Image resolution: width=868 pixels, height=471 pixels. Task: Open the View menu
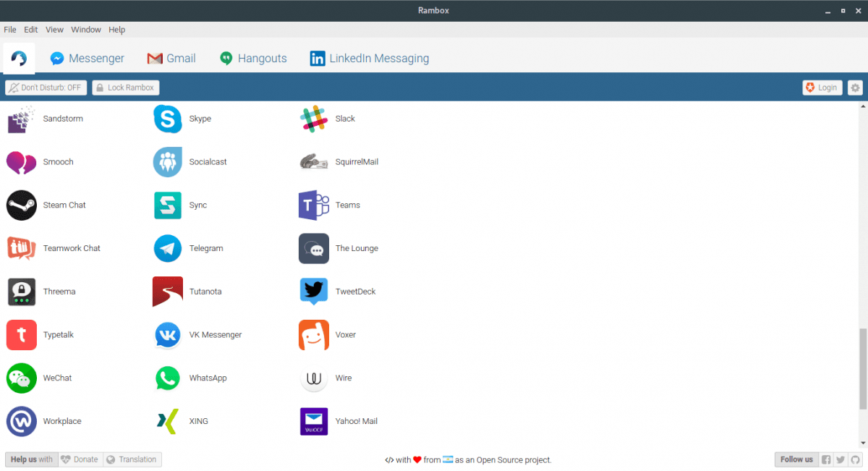[x=55, y=30]
